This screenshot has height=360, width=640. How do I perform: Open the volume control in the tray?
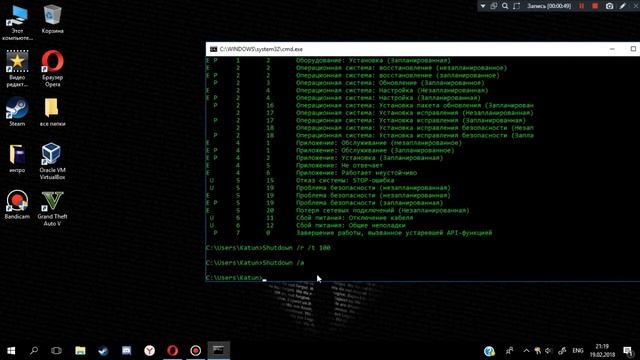pyautogui.click(x=549, y=351)
